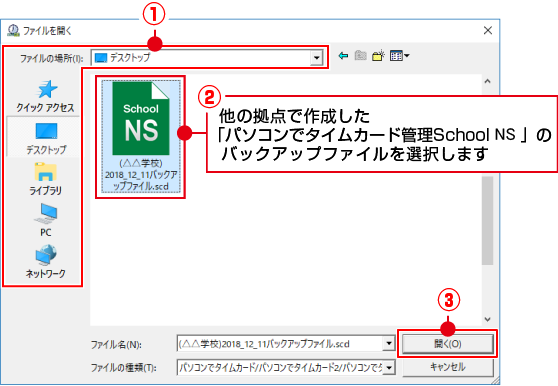The width and height of the screenshot is (558, 386).
Task: Create a new folder with toolbar icon
Action: point(378,56)
